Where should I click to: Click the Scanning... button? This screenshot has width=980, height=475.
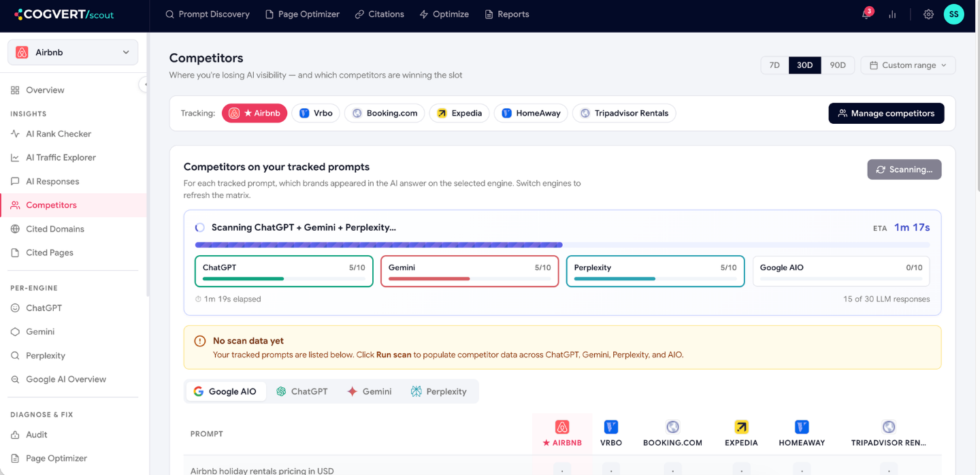[x=904, y=169]
